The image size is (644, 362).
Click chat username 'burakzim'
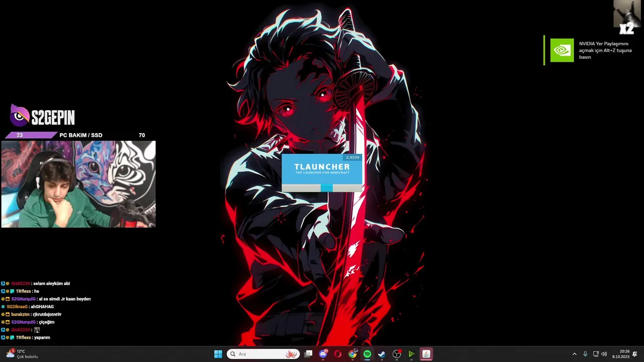pos(20,314)
